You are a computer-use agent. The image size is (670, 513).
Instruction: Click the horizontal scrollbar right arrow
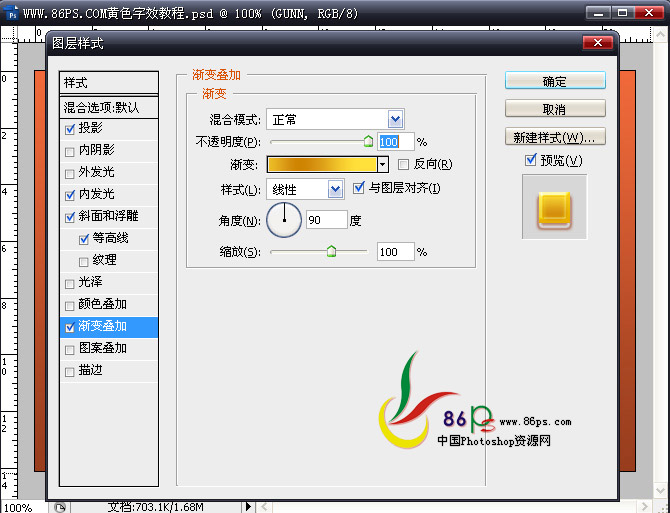pyautogui.click(x=645, y=507)
